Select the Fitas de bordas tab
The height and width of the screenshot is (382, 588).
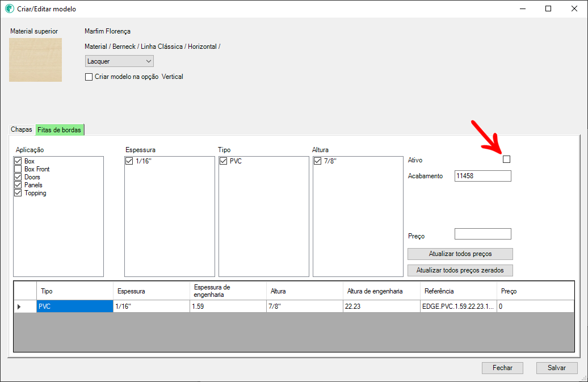[x=59, y=130]
